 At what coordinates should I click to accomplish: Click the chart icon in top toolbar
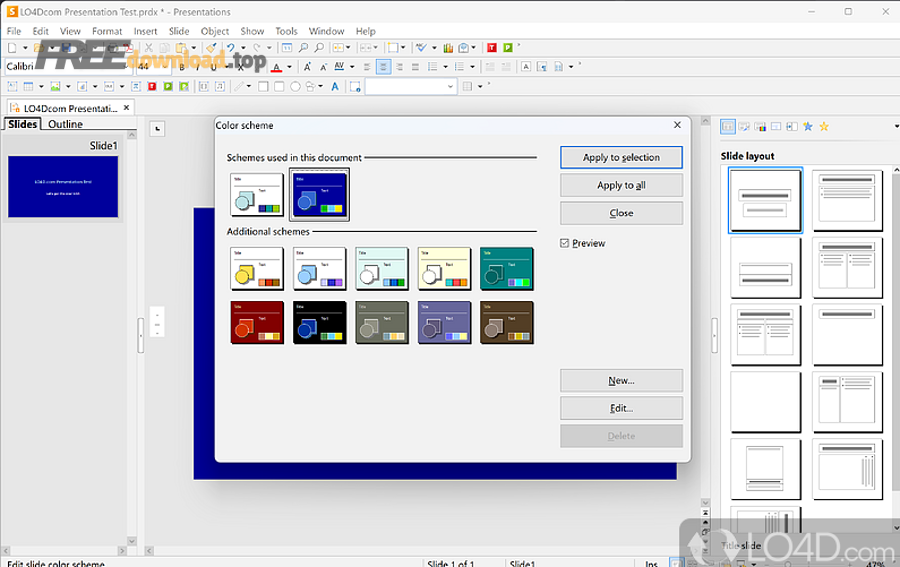448,48
